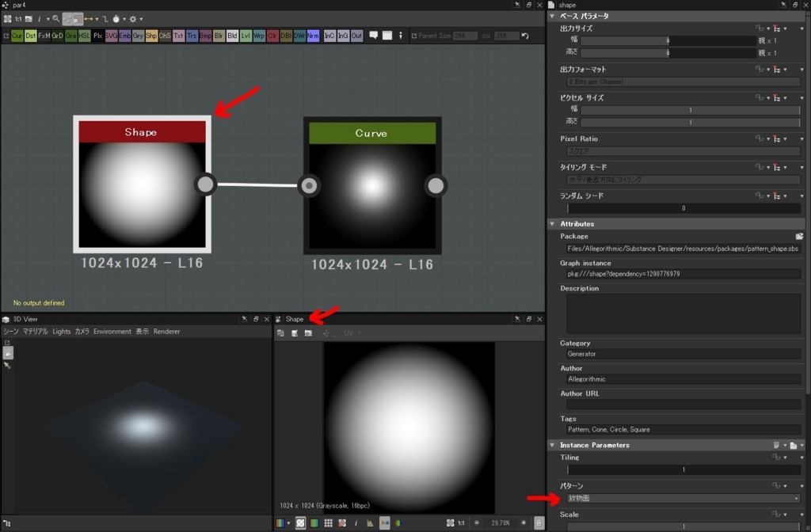Viewport: 811px width, 532px height.
Task: Toggle the Parent Size link icon
Action: [486, 36]
